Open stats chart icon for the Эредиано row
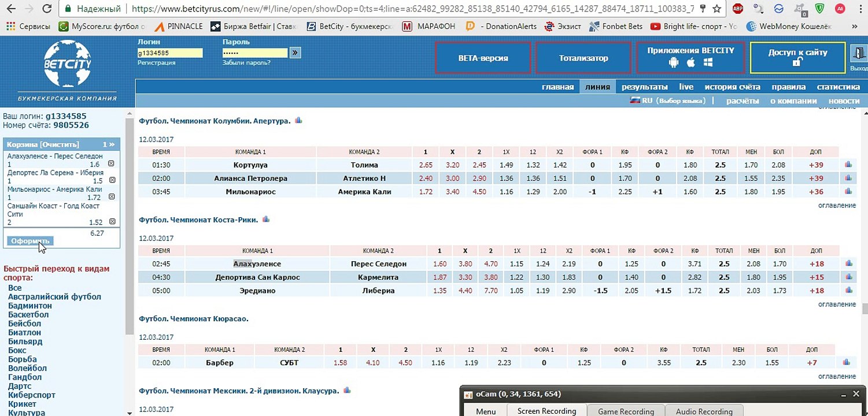868x416 pixels. 848,290
